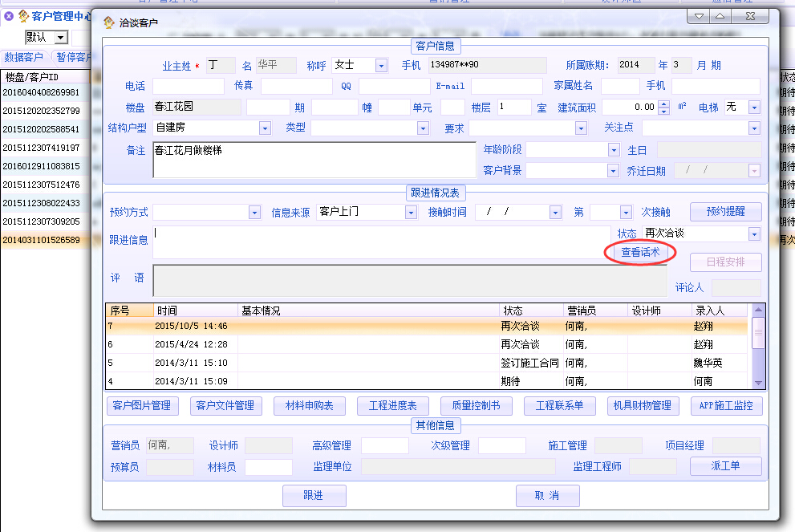The image size is (795, 532).
Task: Expand the 信息来源 combo box
Action: [x=411, y=213]
